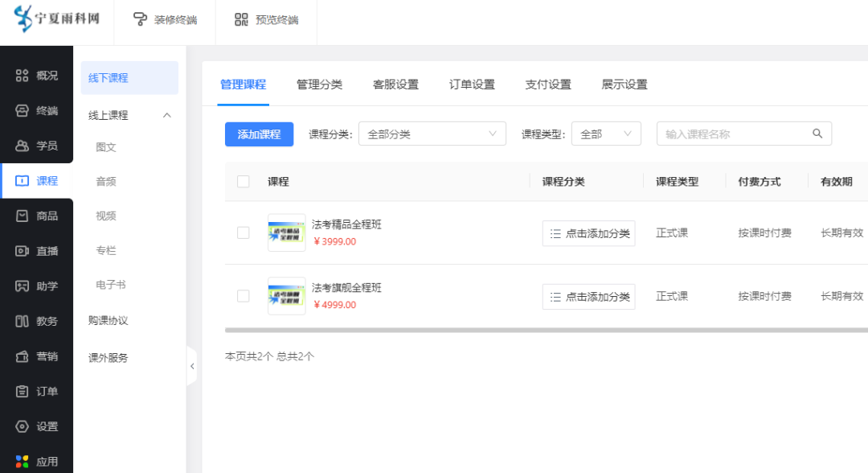Open 购课协议 menu item
This screenshot has width=868, height=473.
click(108, 321)
